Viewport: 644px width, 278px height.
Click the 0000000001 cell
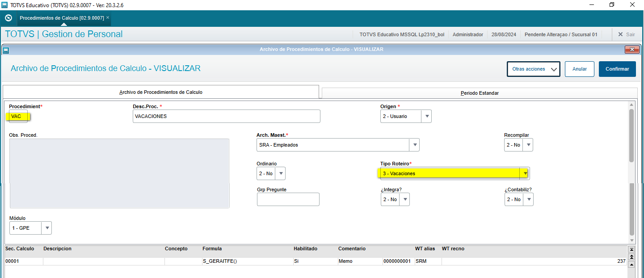pyautogui.click(x=399, y=261)
